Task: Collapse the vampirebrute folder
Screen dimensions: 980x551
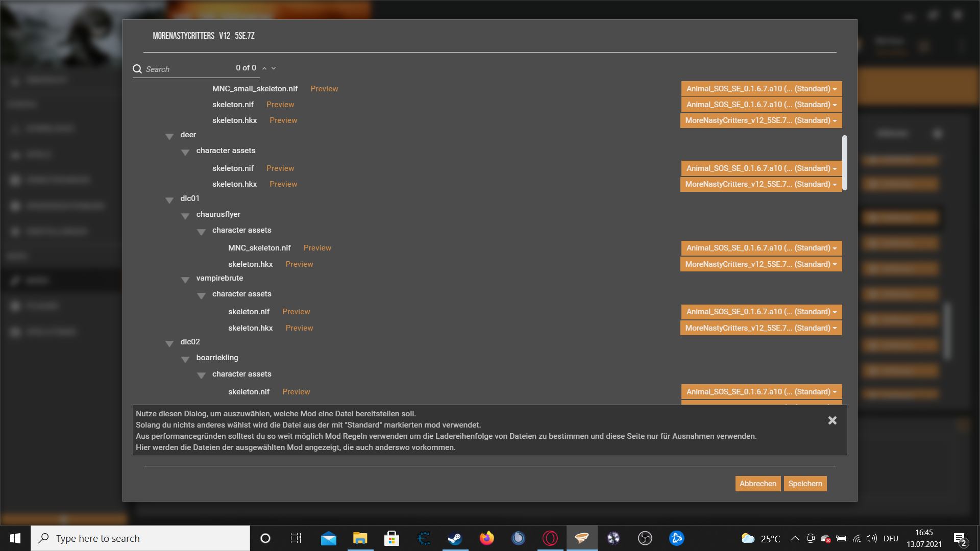Action: [x=185, y=280]
